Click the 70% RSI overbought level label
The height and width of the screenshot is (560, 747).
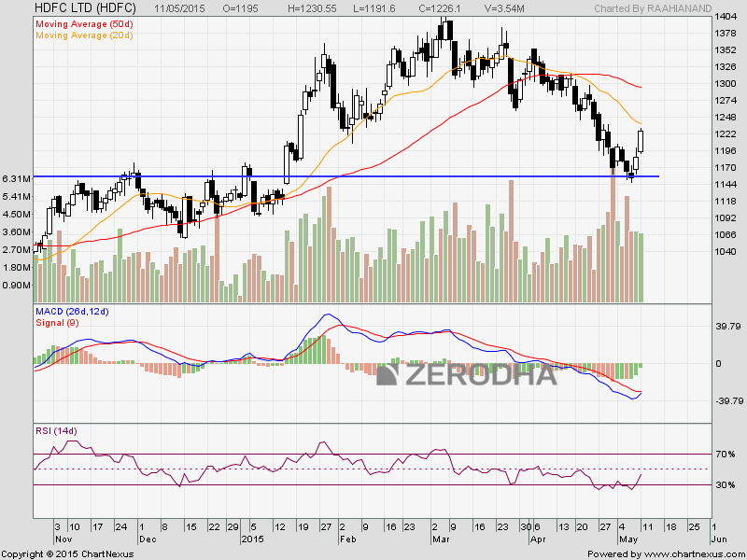tap(725, 455)
